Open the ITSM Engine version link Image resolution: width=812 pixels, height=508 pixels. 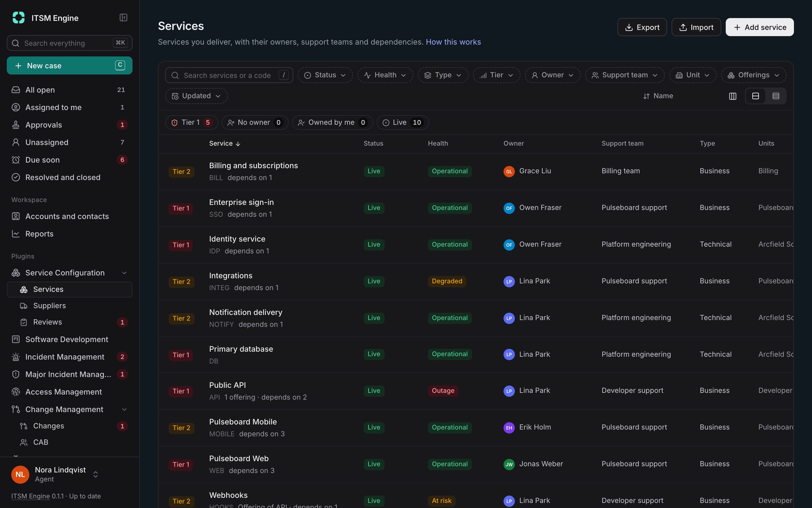coord(30,496)
